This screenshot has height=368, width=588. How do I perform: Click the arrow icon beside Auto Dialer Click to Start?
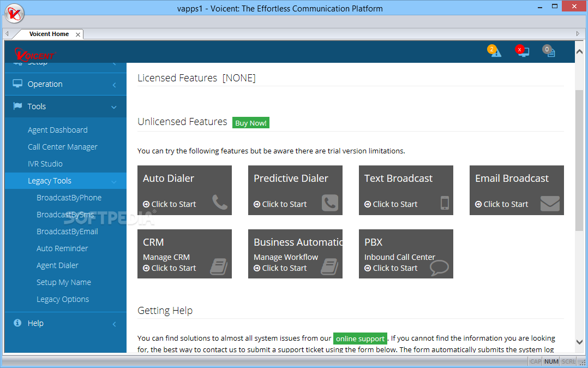tap(146, 204)
